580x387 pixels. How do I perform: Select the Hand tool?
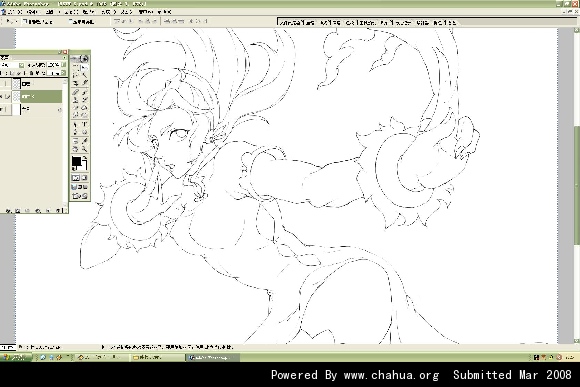[x=75, y=149]
